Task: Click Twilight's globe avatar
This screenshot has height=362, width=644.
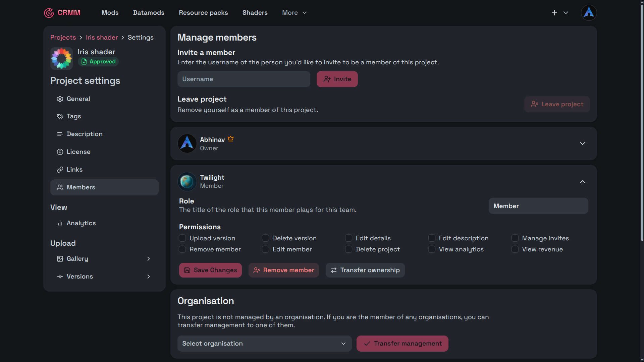Action: (x=187, y=182)
